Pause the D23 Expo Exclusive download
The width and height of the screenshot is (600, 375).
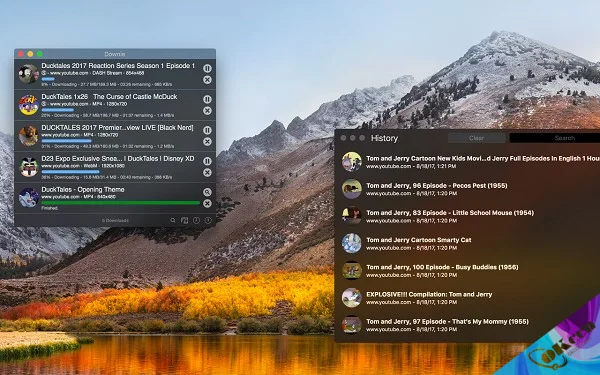point(207,161)
